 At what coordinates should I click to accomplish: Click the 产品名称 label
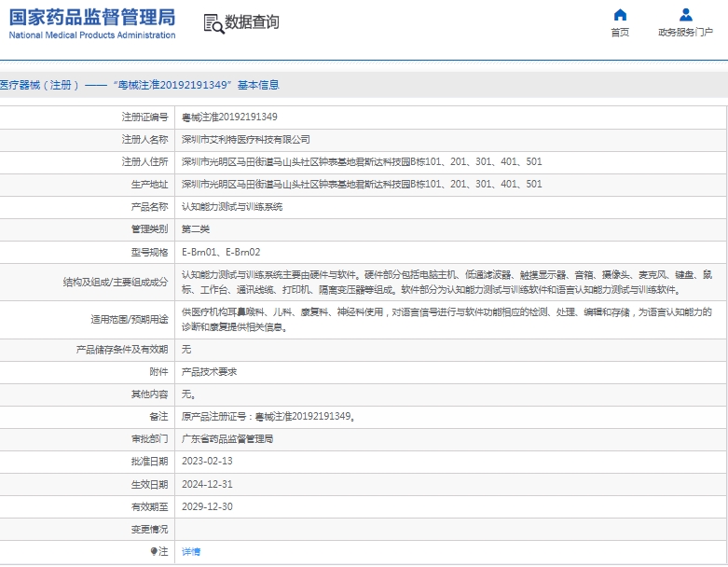coord(149,207)
